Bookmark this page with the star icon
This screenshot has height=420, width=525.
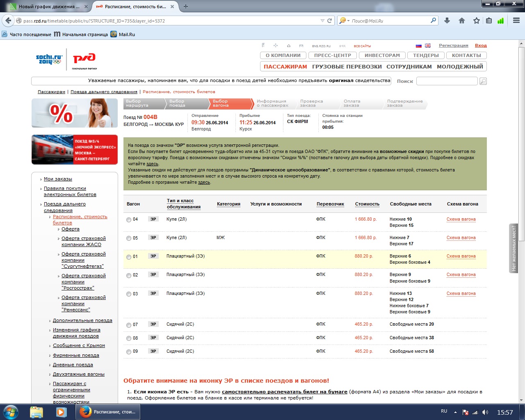pyautogui.click(x=476, y=21)
